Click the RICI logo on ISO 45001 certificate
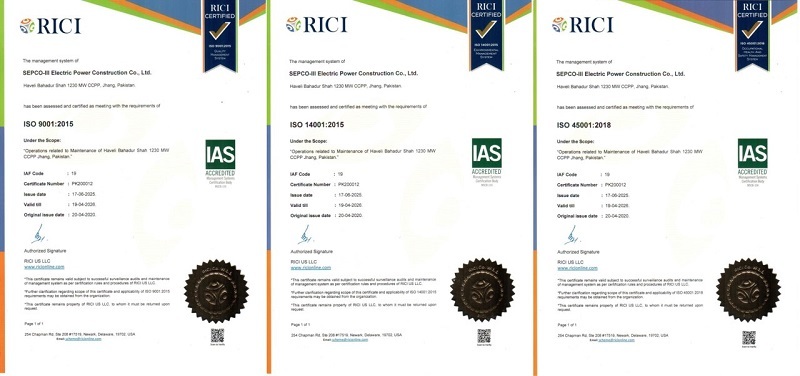The height and width of the screenshot is (376, 800). point(583,24)
